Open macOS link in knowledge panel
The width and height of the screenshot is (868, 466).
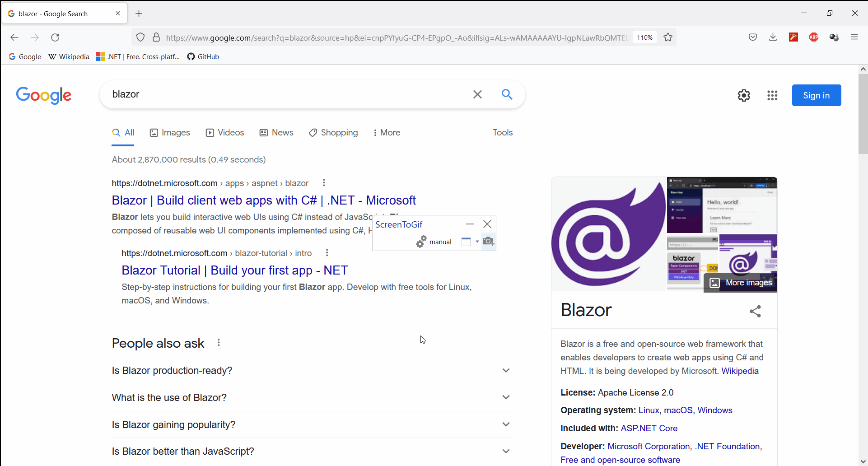click(678, 410)
